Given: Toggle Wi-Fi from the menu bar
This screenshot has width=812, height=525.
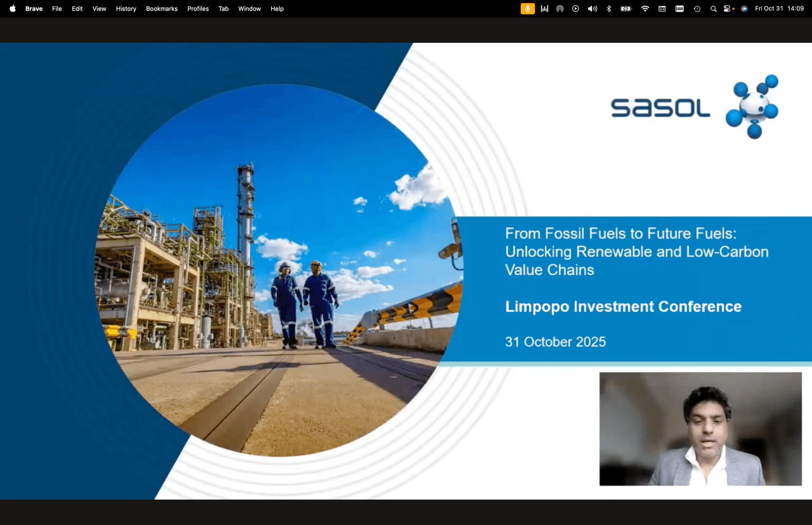Looking at the screenshot, I should pyautogui.click(x=645, y=8).
